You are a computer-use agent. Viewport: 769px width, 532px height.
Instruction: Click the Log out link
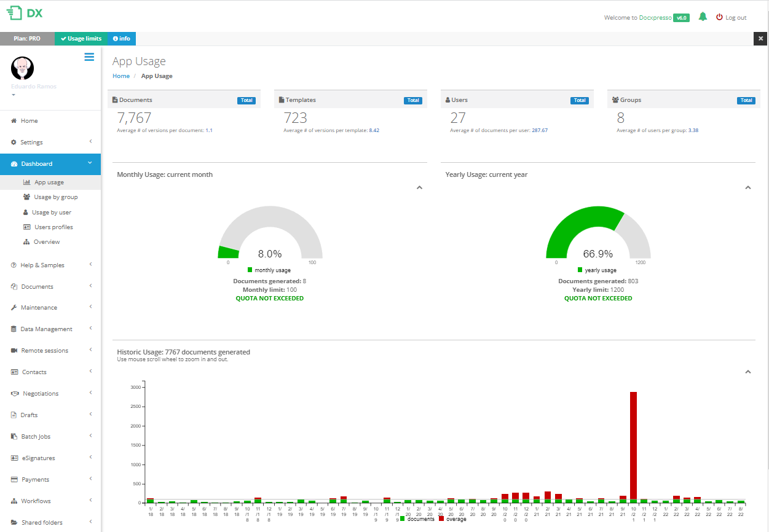coord(735,17)
